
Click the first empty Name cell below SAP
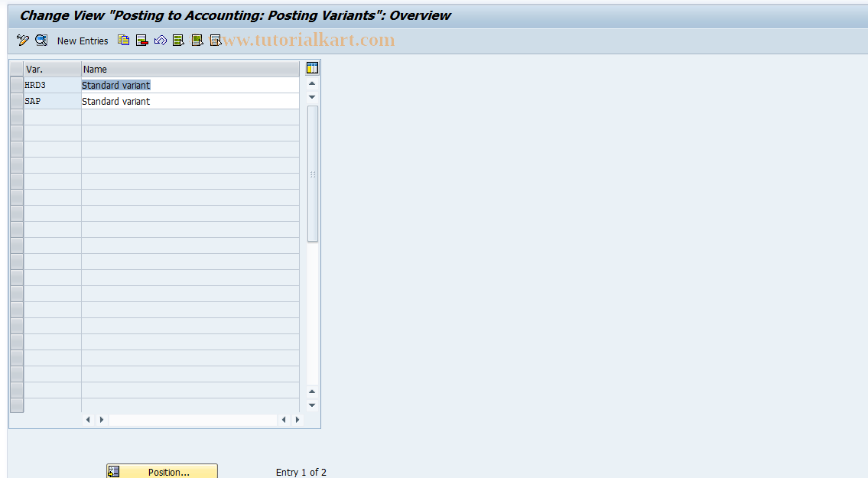coord(190,118)
